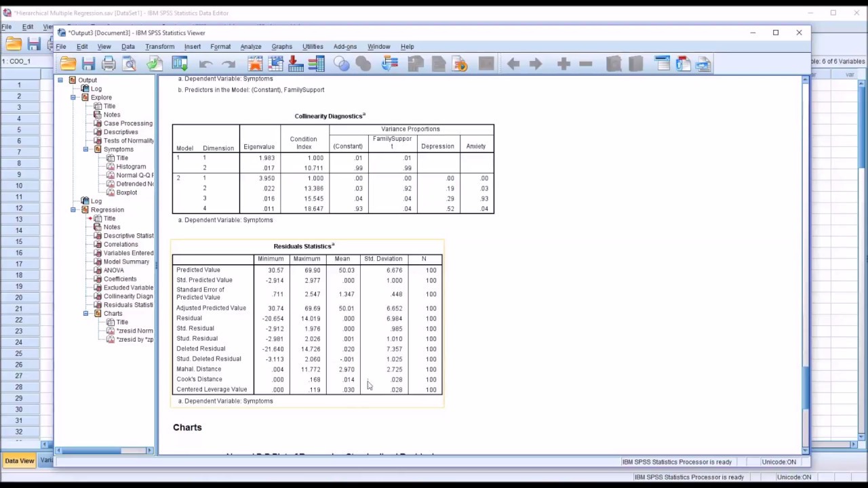Image resolution: width=868 pixels, height=488 pixels.
Task: Open the Analyze menu
Action: click(x=251, y=47)
